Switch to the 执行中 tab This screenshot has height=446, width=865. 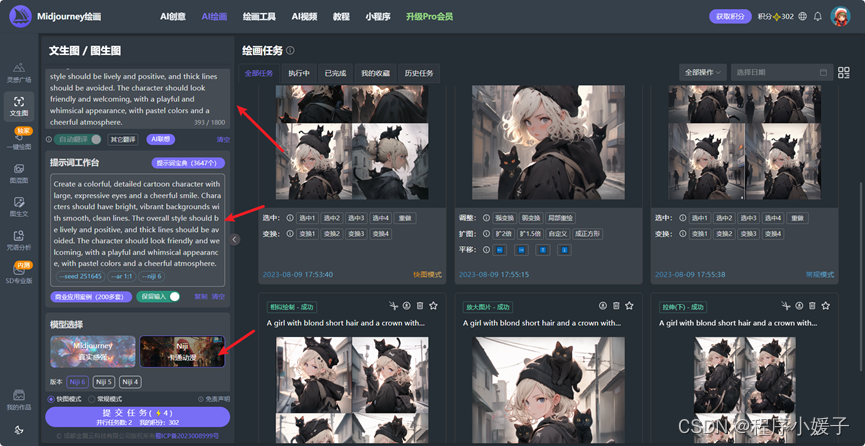tap(299, 73)
